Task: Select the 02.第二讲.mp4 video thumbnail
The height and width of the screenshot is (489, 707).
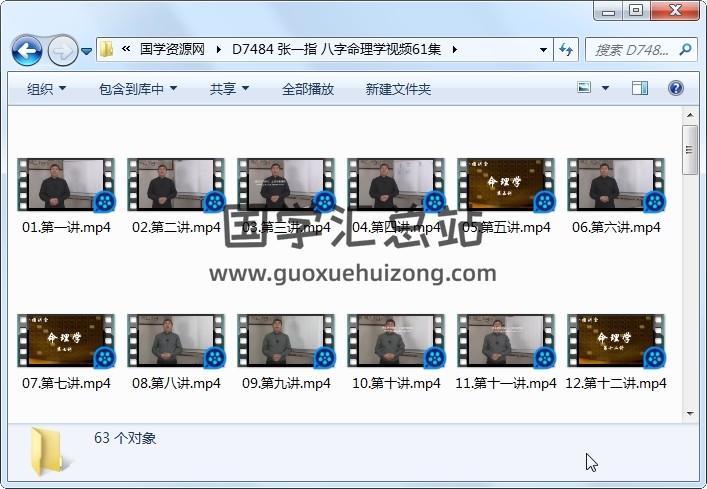Action: pos(176,185)
